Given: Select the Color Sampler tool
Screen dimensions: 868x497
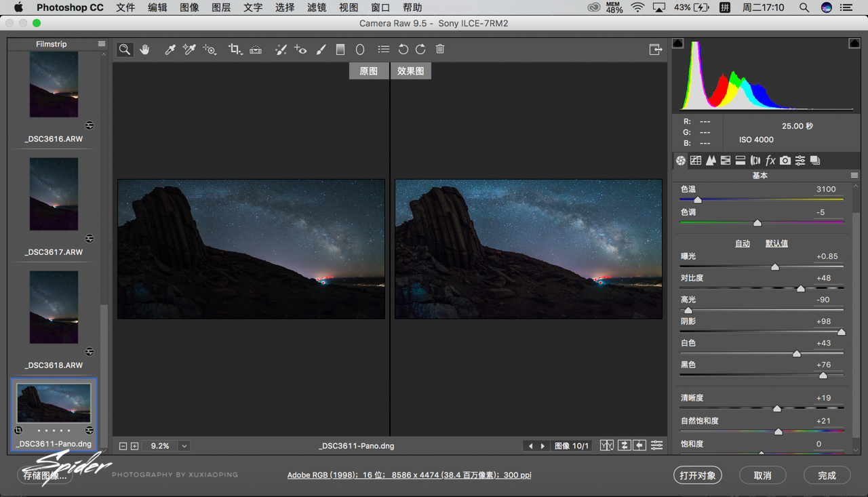Looking at the screenshot, I should pyautogui.click(x=189, y=49).
